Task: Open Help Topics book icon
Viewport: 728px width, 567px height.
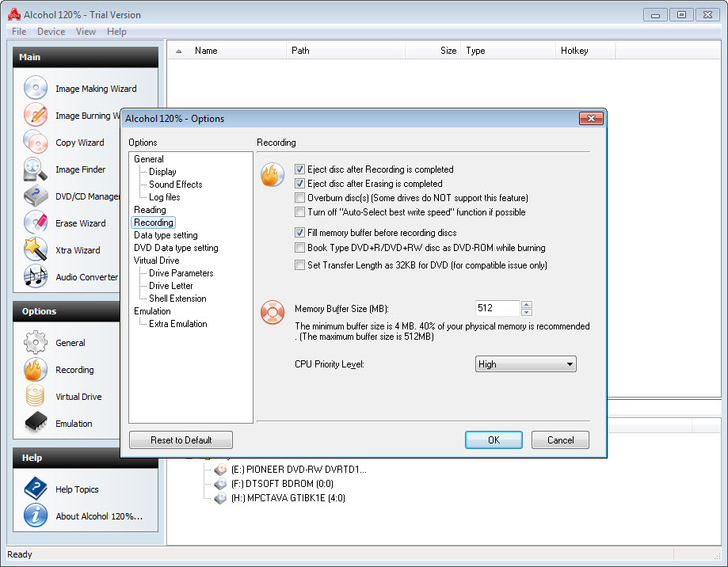Action: click(36, 489)
